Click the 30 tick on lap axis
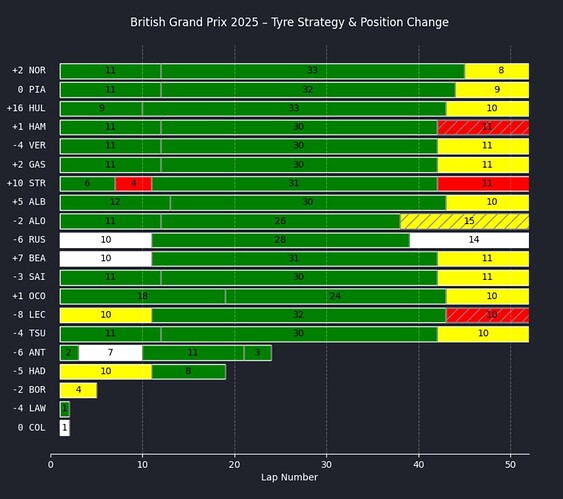This screenshot has height=499, width=563. [x=326, y=465]
